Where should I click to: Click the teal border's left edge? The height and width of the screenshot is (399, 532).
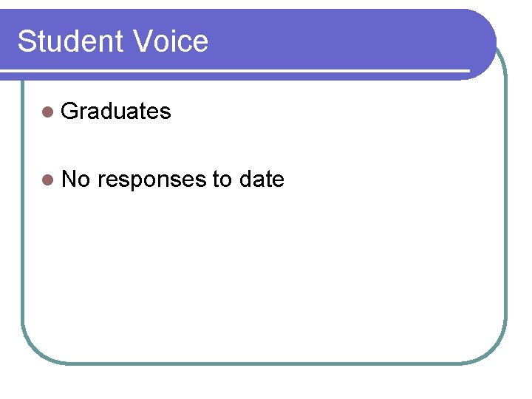pyautogui.click(x=22, y=204)
